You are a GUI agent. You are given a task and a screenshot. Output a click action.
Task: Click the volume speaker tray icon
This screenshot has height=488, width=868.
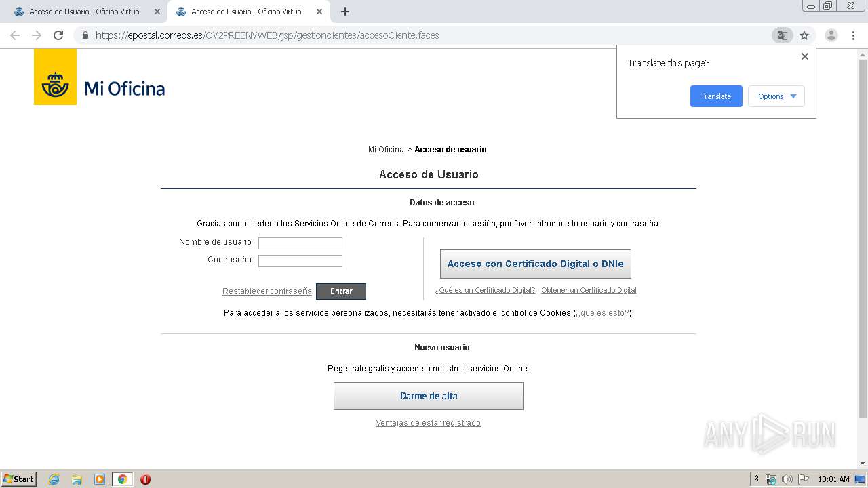click(787, 479)
